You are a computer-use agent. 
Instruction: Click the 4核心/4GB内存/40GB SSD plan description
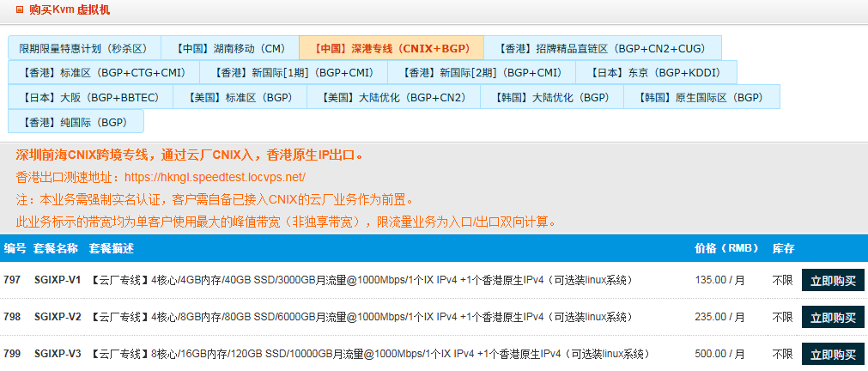(x=361, y=280)
